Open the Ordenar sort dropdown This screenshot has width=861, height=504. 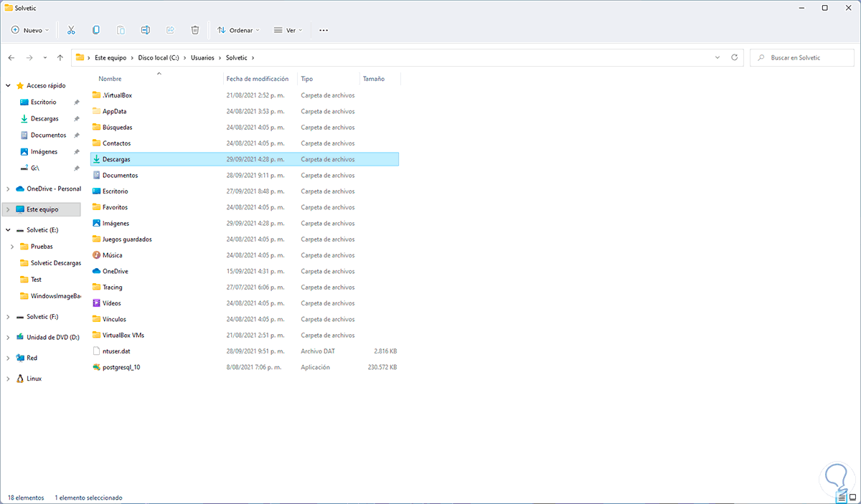point(239,30)
